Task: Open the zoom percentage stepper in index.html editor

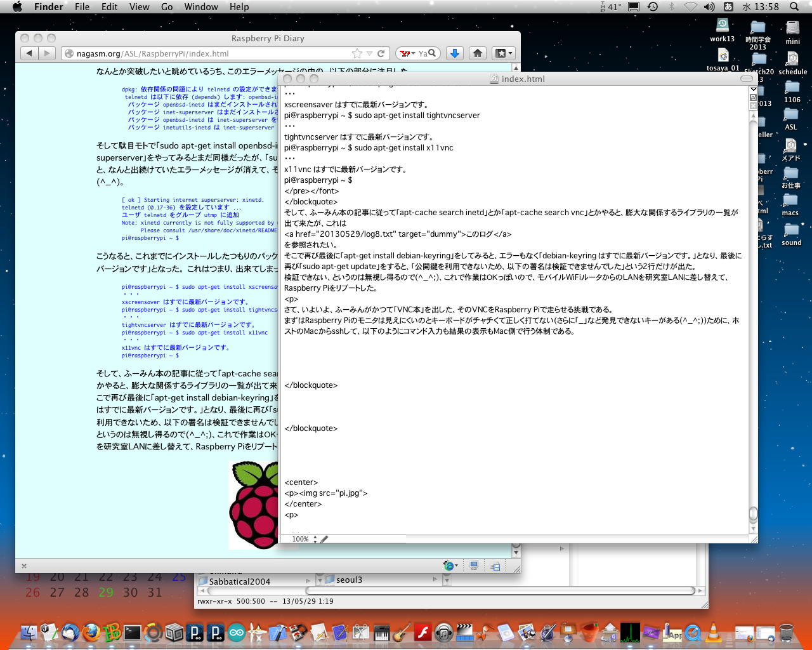Action: click(x=315, y=539)
